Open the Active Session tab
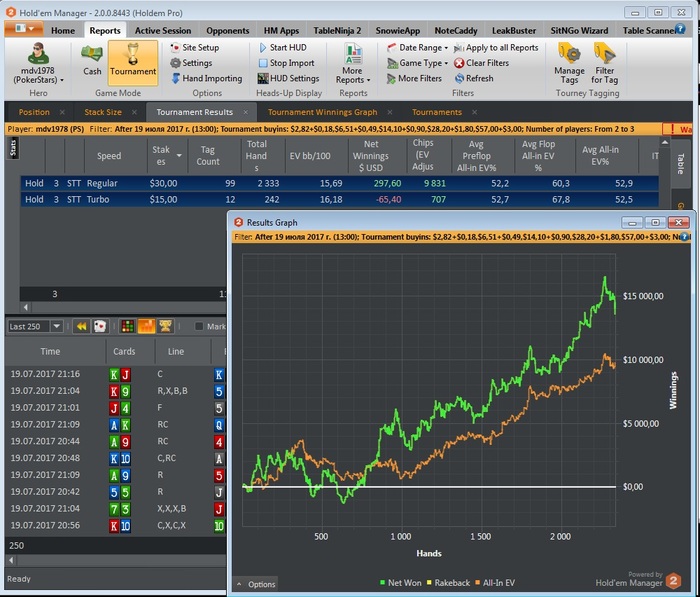Viewport: 700px width, 597px height. 163,31
